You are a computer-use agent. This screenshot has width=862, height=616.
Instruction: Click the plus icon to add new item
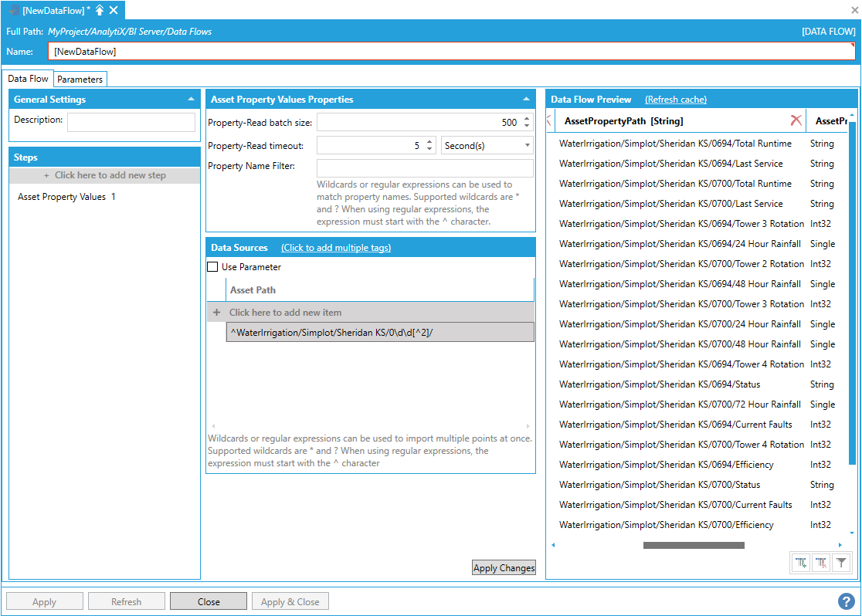(x=217, y=313)
